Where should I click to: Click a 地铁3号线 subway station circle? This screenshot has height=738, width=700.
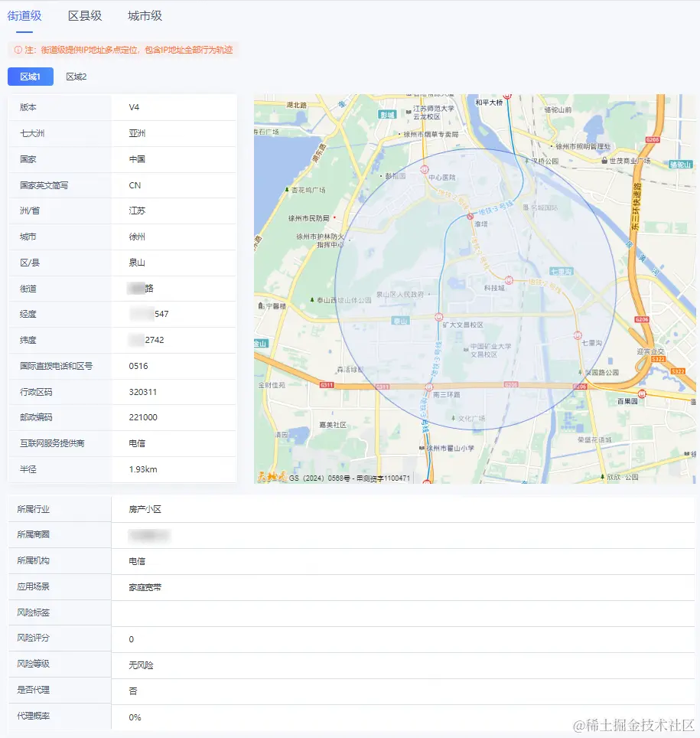pos(470,216)
